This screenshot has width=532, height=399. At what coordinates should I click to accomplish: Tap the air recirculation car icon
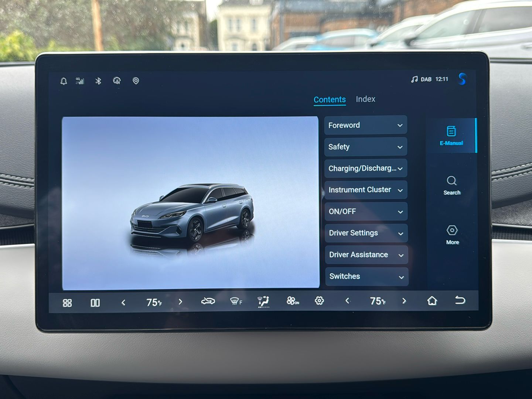[x=208, y=301]
